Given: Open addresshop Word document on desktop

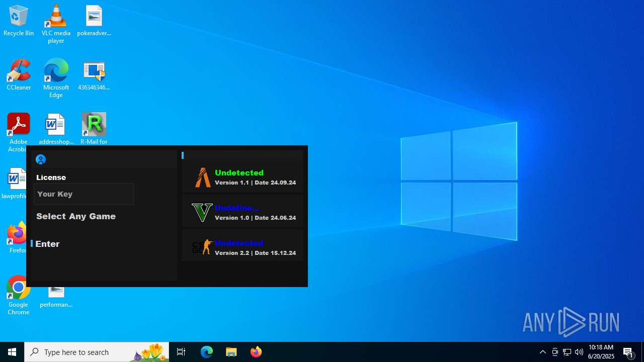Looking at the screenshot, I should 56,129.
